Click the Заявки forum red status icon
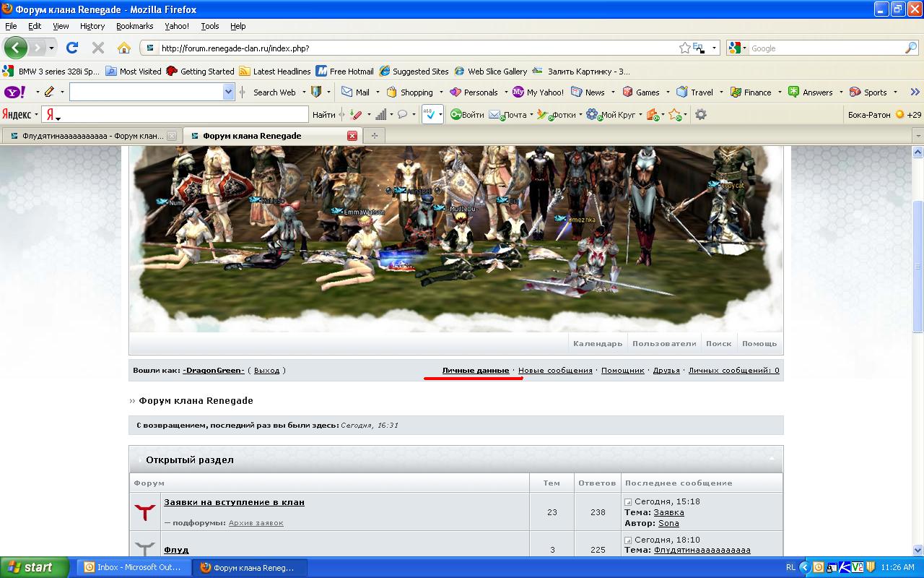 (x=145, y=512)
